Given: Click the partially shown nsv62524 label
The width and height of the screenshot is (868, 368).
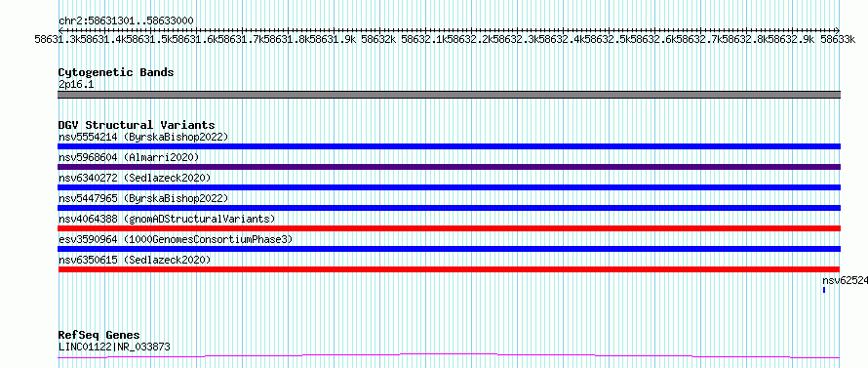Looking at the screenshot, I should [845, 280].
